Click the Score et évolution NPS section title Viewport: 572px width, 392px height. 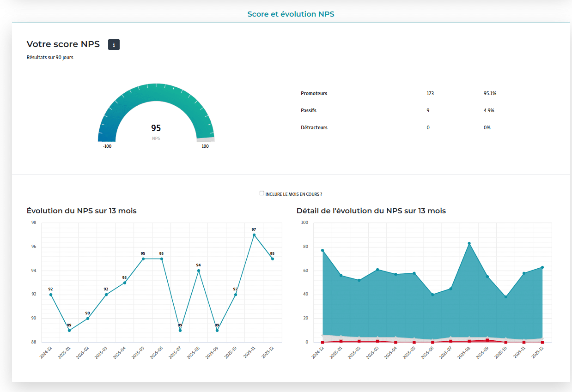point(291,14)
